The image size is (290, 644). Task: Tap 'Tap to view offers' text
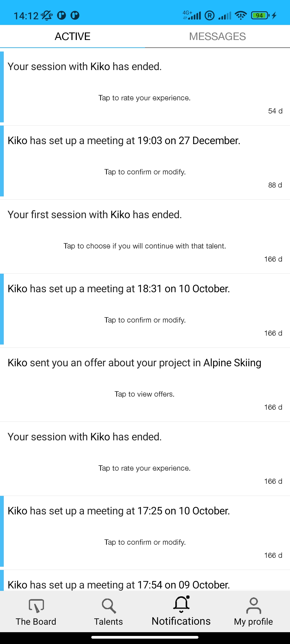point(144,394)
